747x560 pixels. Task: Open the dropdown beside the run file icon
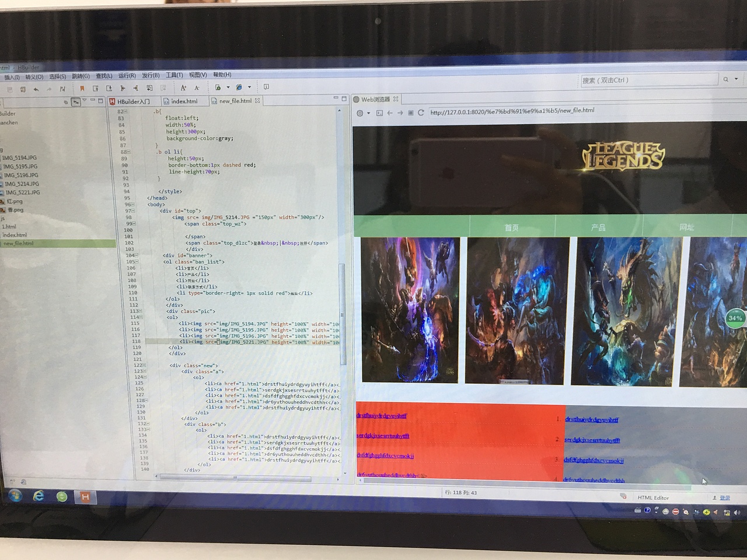click(228, 87)
